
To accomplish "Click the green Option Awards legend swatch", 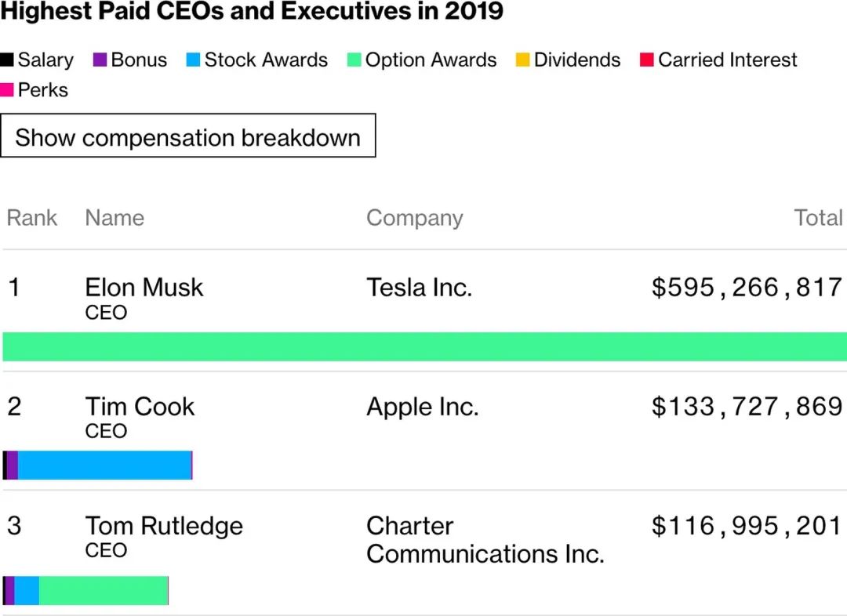I will (354, 60).
